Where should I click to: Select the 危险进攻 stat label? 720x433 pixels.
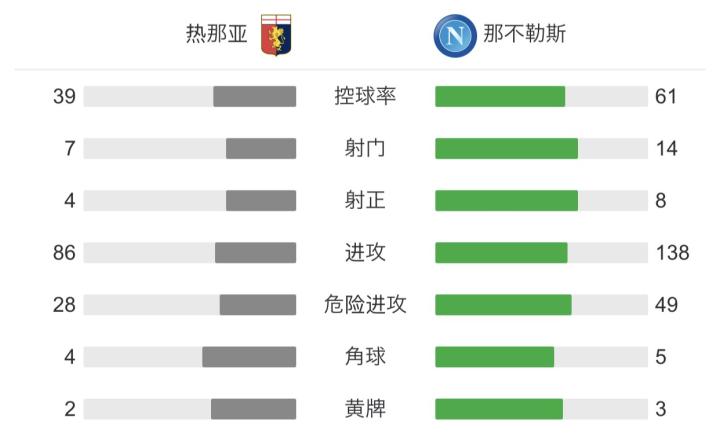[365, 304]
